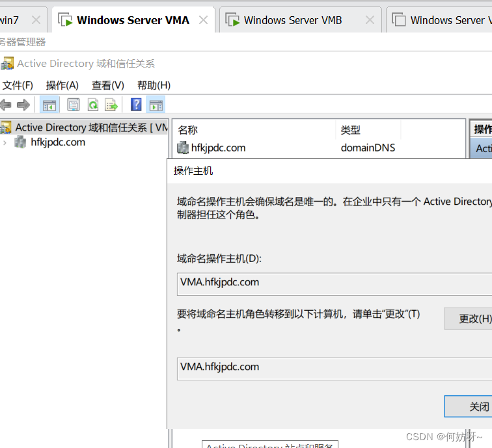Click the hfkjpdc.com domain icon in tree
The height and width of the screenshot is (448, 492).
[x=20, y=142]
